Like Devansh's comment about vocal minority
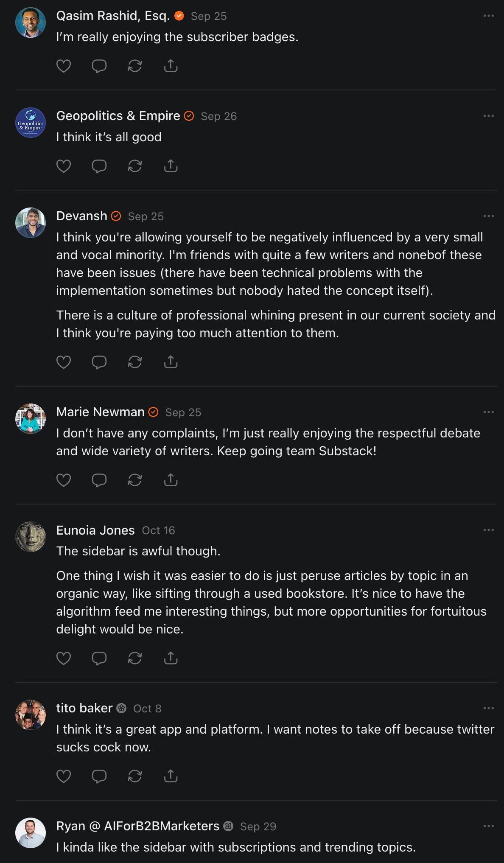The width and height of the screenshot is (504, 863). click(64, 362)
